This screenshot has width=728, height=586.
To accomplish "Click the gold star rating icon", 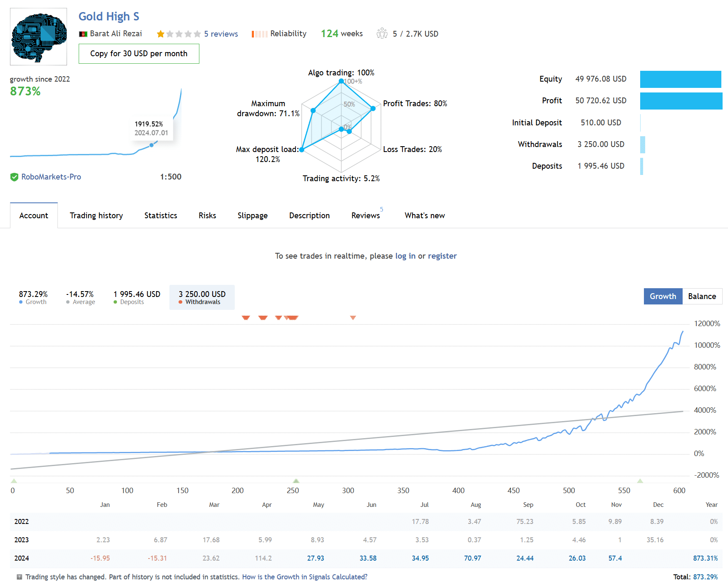I will (161, 34).
